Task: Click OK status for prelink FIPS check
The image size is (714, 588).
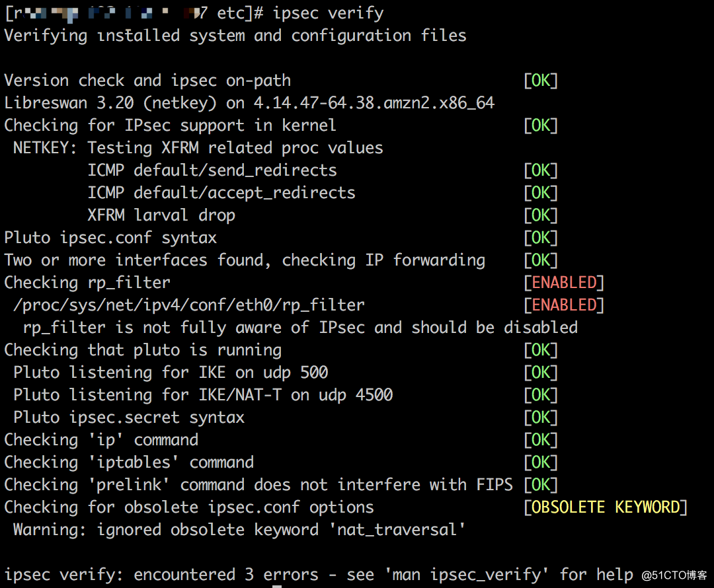Action: click(x=541, y=485)
